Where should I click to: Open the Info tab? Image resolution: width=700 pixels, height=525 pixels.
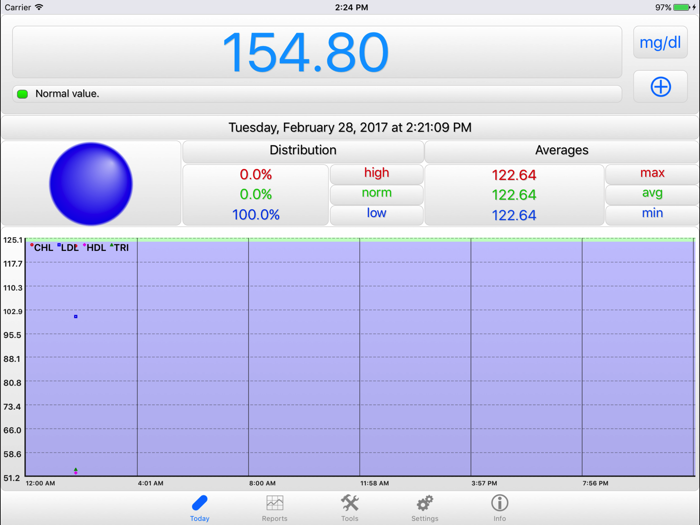[x=499, y=507]
